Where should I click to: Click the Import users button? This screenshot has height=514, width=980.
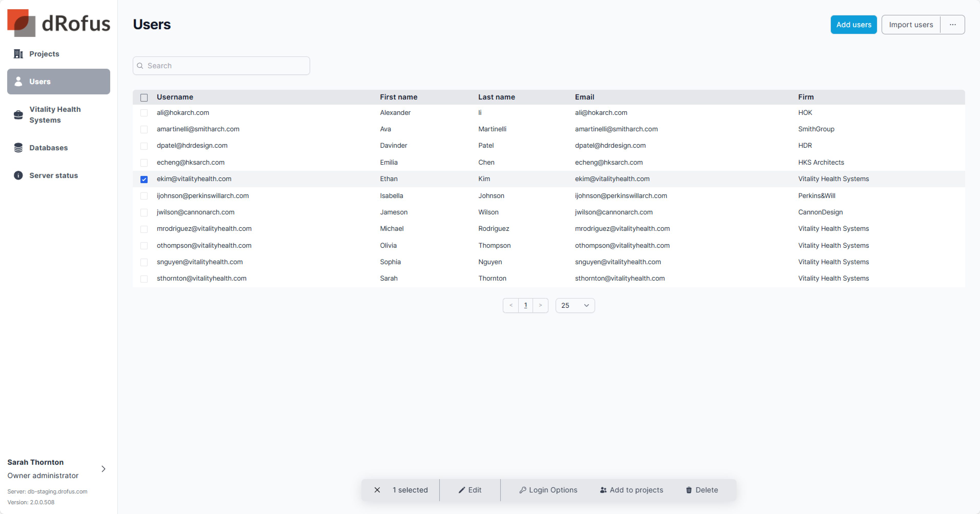click(911, 25)
